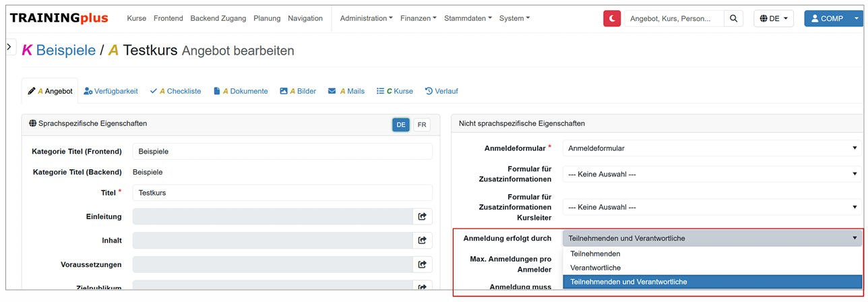This screenshot has height=302, width=868.
Task: Click the magnifying glass search icon
Action: coord(733,19)
